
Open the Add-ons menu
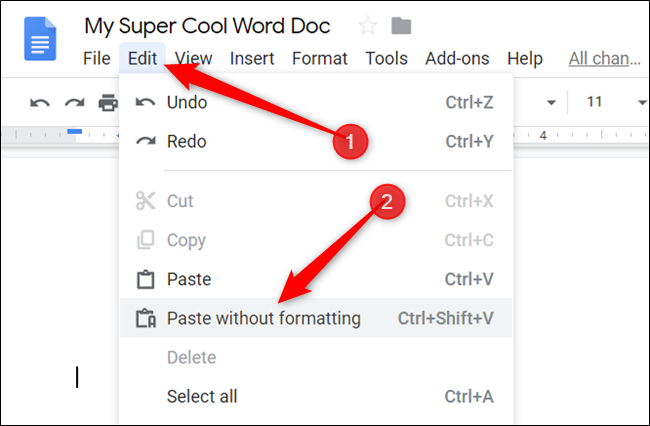458,58
